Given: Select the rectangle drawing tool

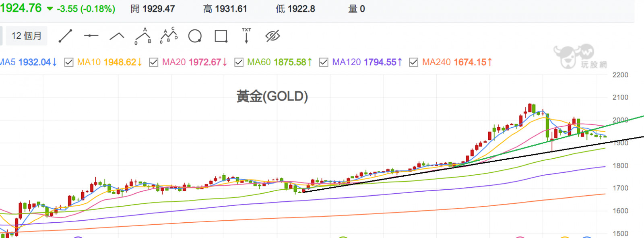Looking at the screenshot, I should (x=221, y=36).
